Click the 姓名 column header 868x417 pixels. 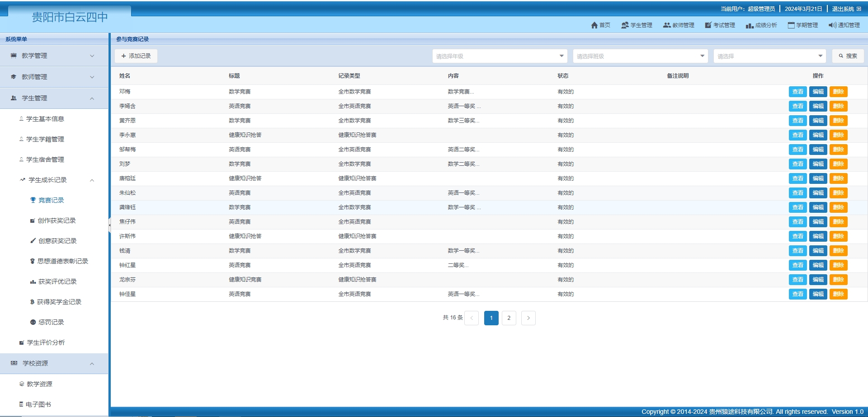coord(125,76)
